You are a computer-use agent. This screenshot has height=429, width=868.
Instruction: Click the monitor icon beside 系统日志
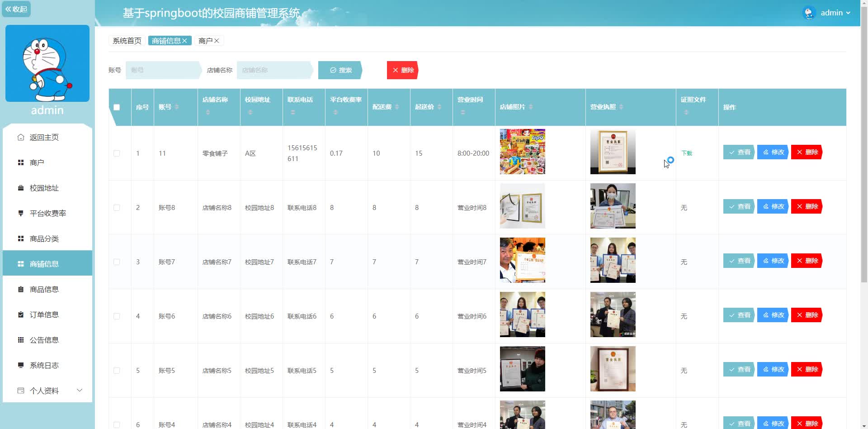tap(20, 365)
